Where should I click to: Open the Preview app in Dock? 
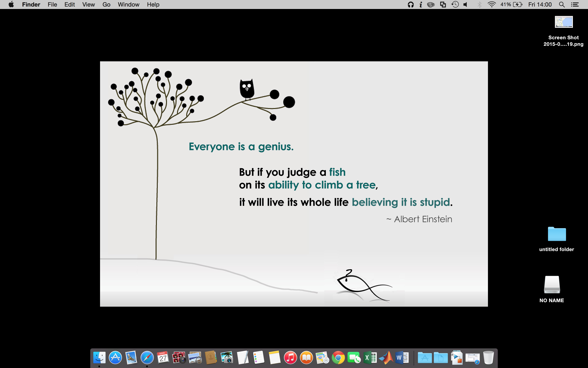tap(195, 358)
